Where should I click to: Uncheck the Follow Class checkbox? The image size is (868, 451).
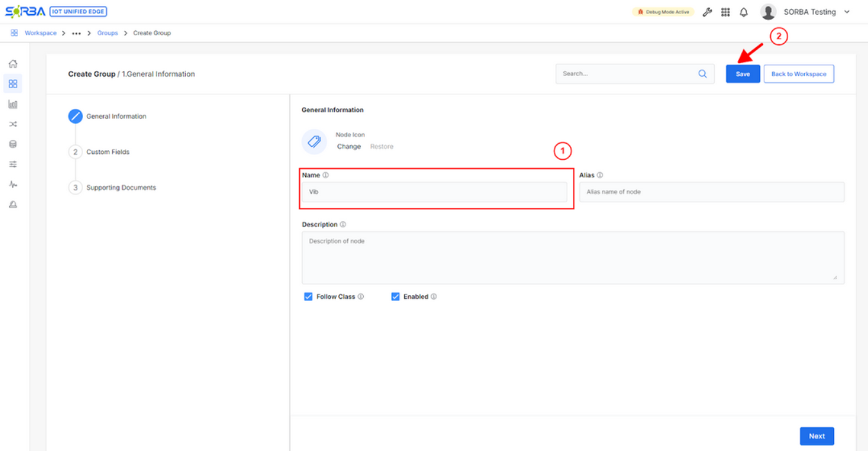308,297
